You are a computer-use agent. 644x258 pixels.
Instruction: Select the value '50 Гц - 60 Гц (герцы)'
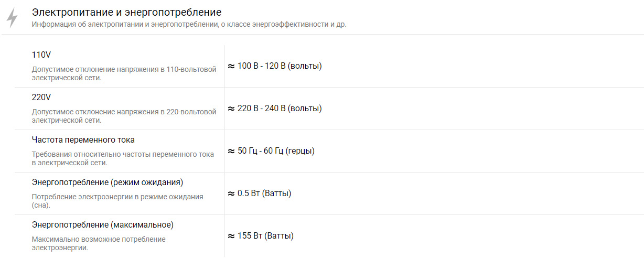point(276,151)
